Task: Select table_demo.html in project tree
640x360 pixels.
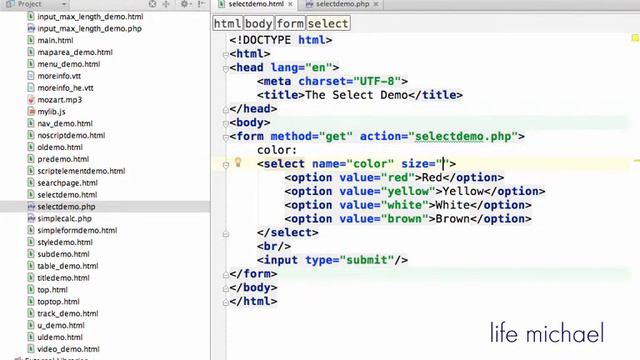Action: 68,266
